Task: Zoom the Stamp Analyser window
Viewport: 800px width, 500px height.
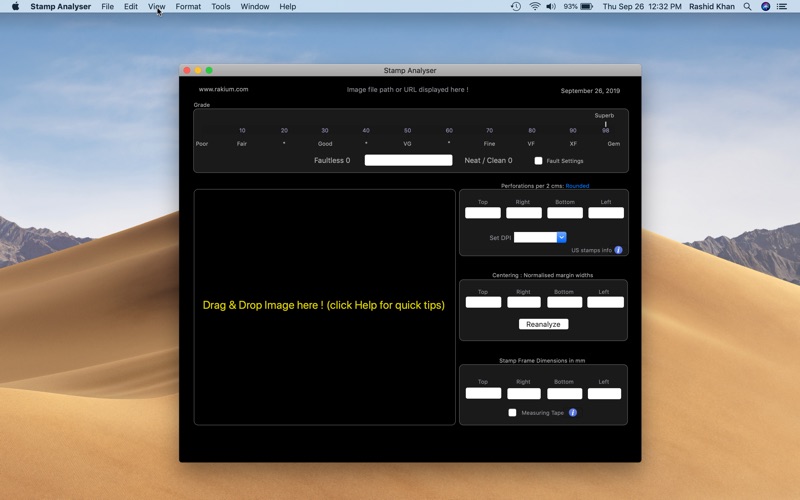Action: 209,70
